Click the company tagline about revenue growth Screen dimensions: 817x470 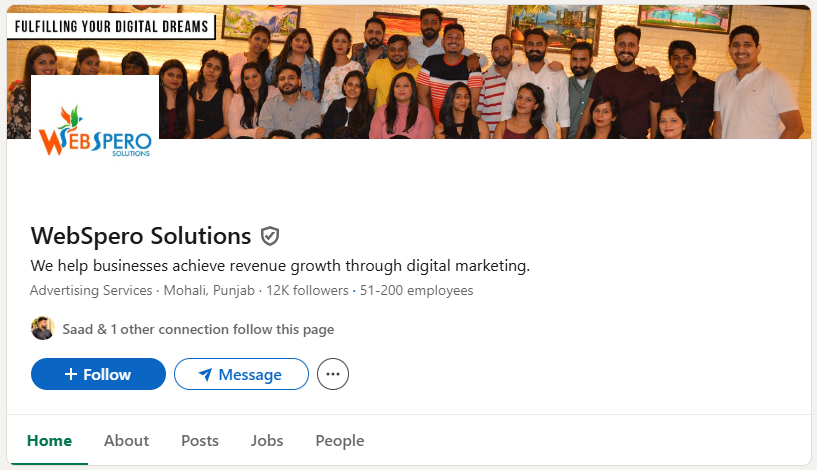click(x=280, y=266)
